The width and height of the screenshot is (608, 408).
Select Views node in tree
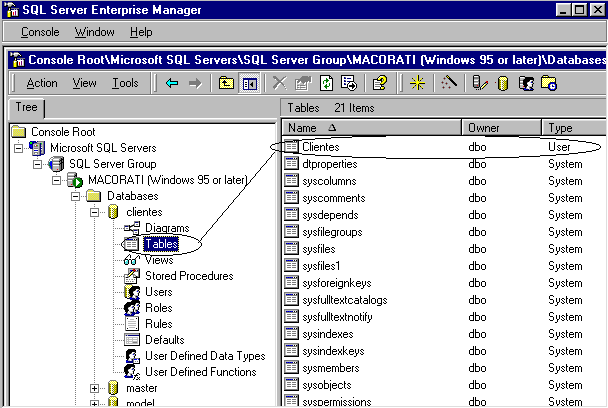click(159, 260)
